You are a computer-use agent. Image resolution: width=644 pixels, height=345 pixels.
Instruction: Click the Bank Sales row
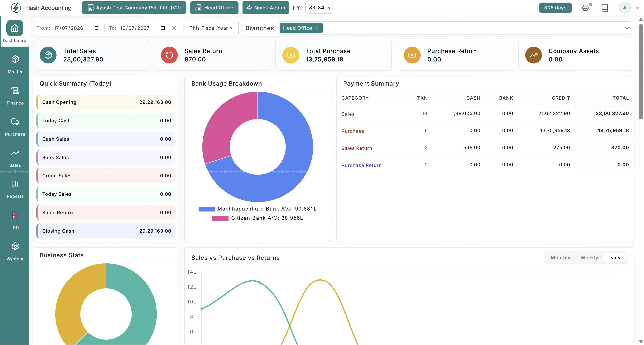tap(106, 158)
